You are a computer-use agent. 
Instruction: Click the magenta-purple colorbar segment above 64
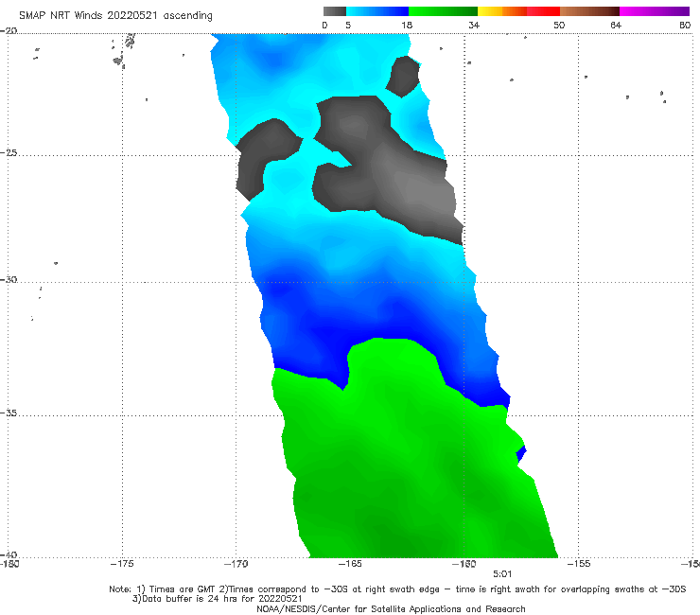pyautogui.click(x=655, y=11)
